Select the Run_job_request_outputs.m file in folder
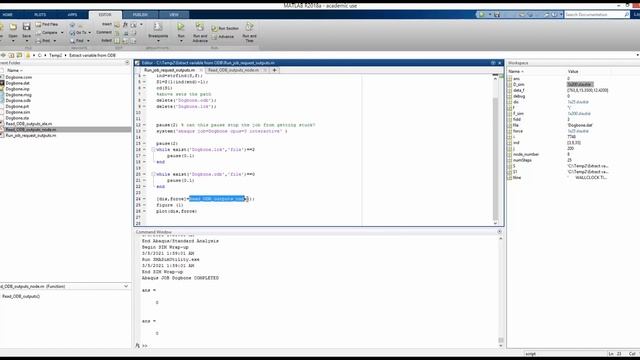This screenshot has width=640, height=360. click(31, 135)
